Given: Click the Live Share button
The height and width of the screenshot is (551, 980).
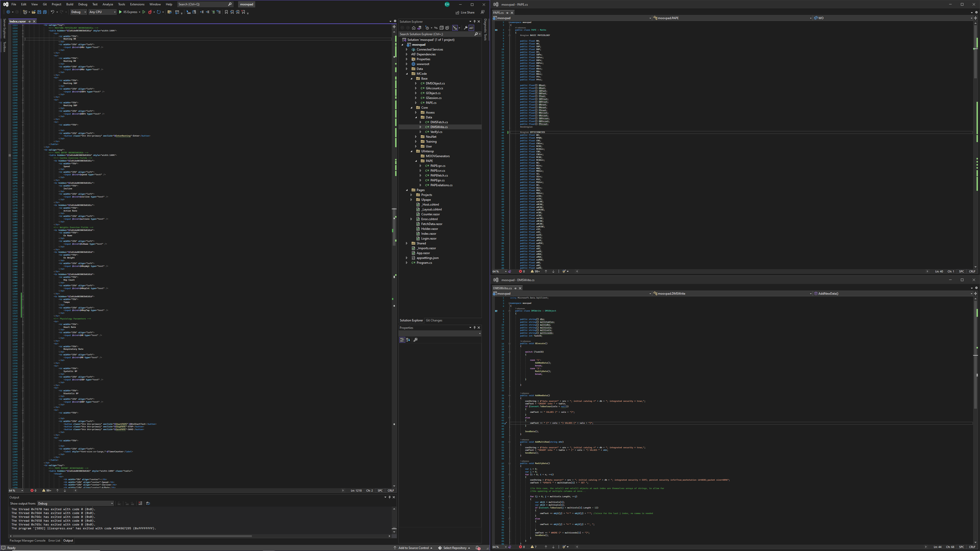Looking at the screenshot, I should point(465,12).
